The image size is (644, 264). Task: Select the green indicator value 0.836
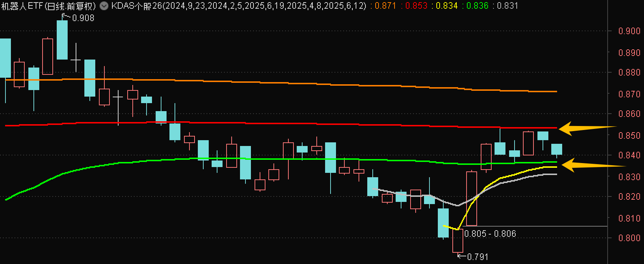[477, 6]
